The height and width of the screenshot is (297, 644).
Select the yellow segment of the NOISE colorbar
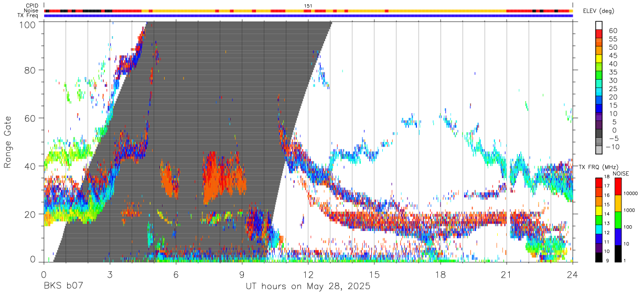pos(618,203)
